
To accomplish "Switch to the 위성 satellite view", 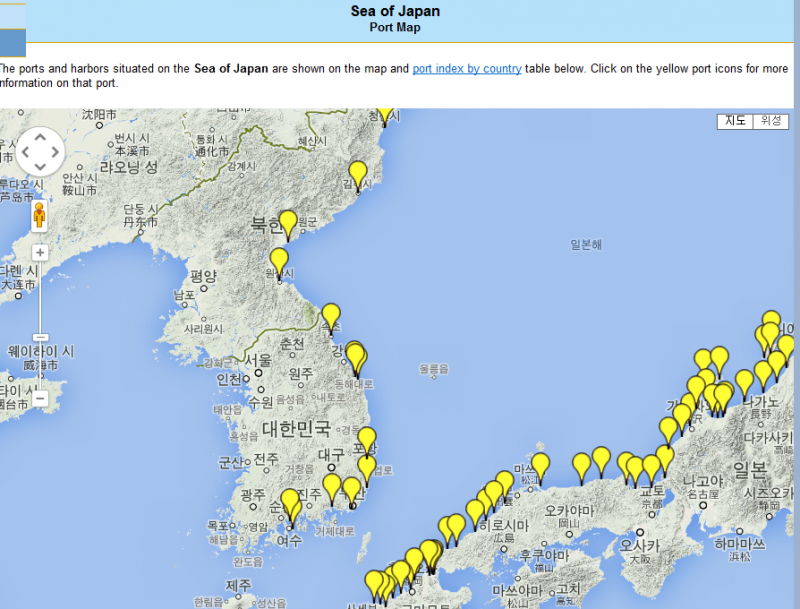I will point(771,121).
